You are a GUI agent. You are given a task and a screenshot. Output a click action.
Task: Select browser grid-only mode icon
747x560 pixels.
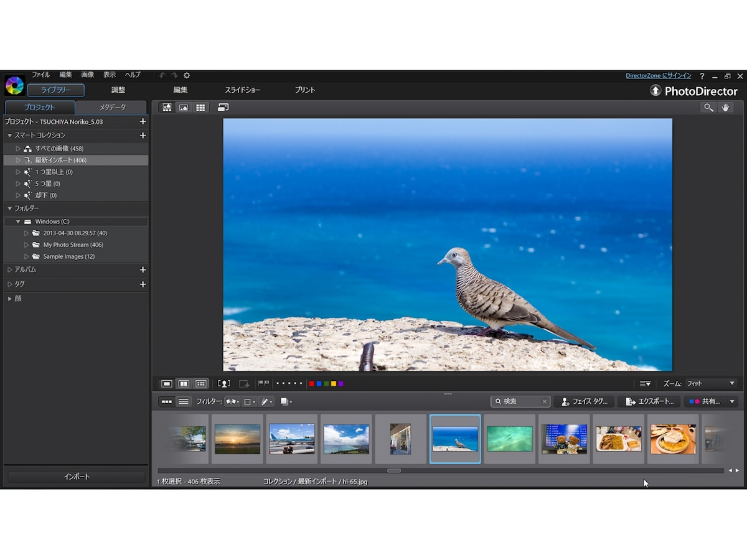pos(200,108)
